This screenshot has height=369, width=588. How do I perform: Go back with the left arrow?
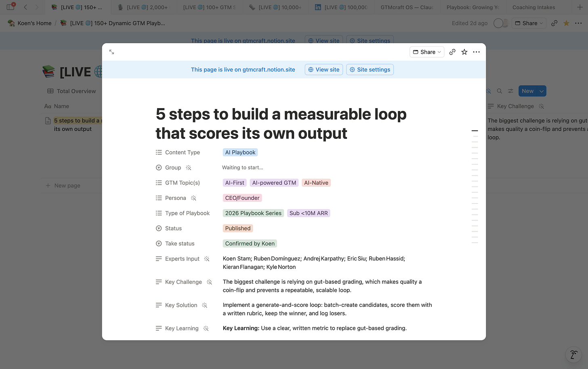(25, 7)
